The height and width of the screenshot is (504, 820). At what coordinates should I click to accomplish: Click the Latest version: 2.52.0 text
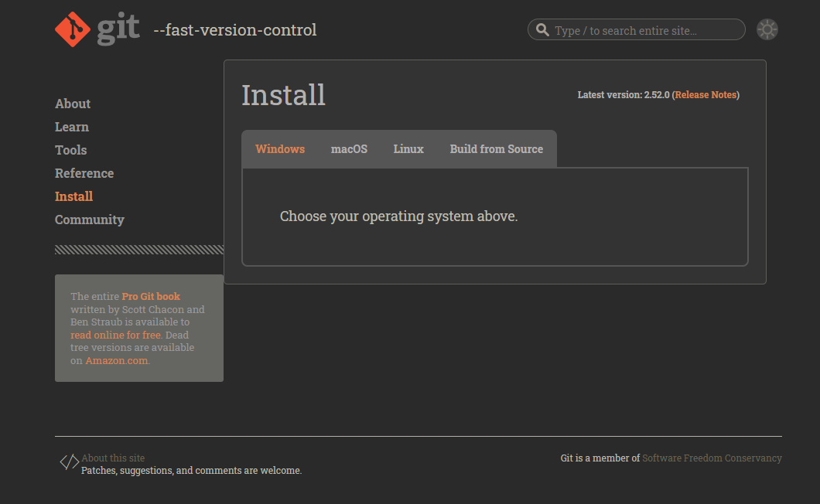click(x=624, y=94)
